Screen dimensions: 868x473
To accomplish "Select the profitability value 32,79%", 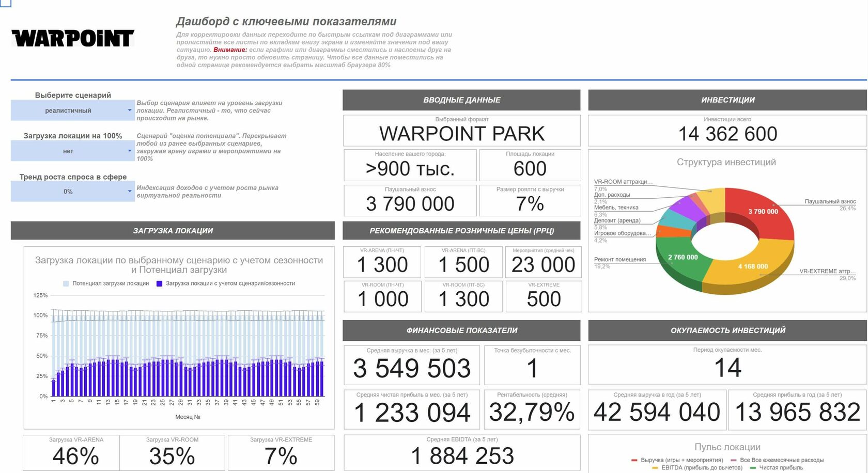I will [x=532, y=413].
